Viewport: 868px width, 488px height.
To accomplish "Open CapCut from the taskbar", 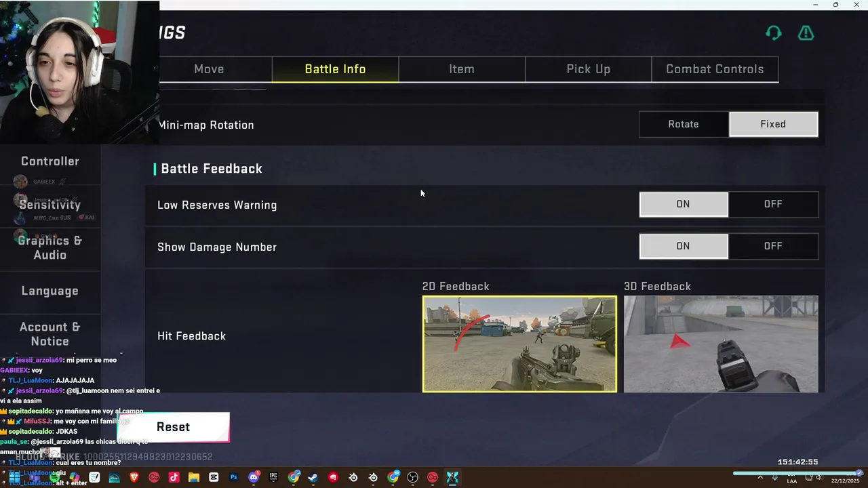I will click(214, 478).
